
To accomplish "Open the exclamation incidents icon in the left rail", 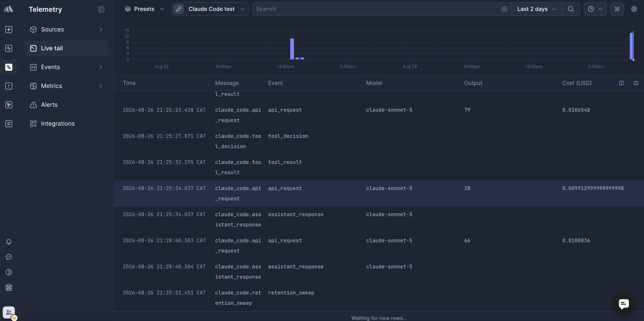I will point(9,86).
